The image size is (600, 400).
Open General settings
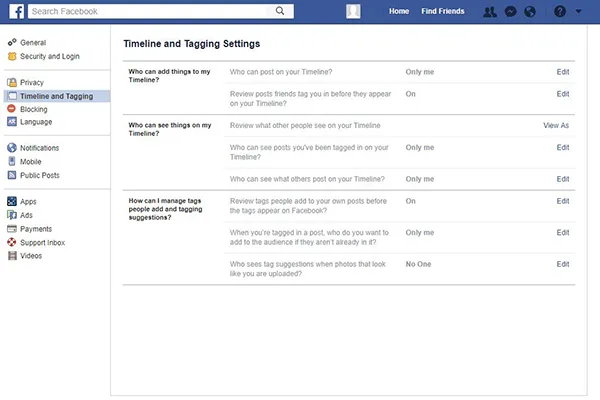pyautogui.click(x=33, y=42)
